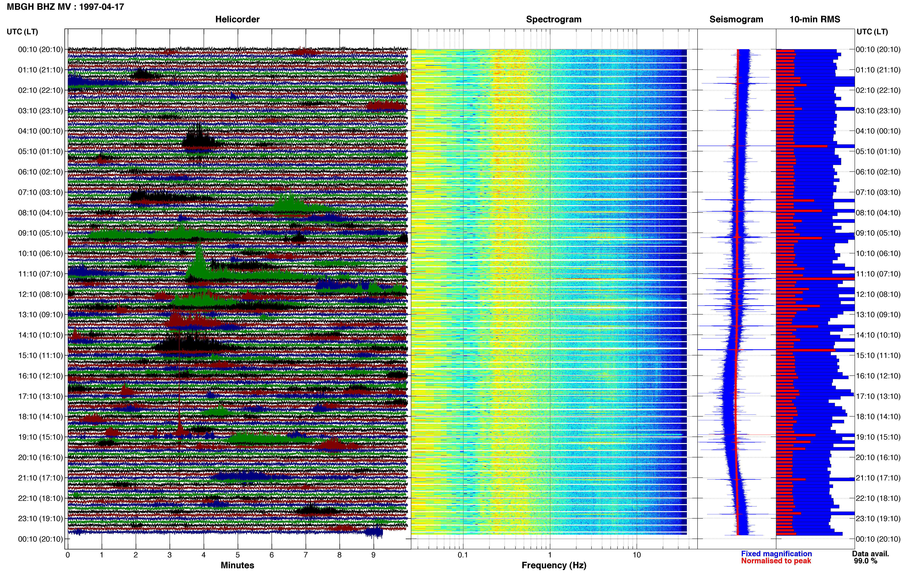Click left time label '09:10 (05:10)'
Screen dimensions: 924x578
coord(41,233)
